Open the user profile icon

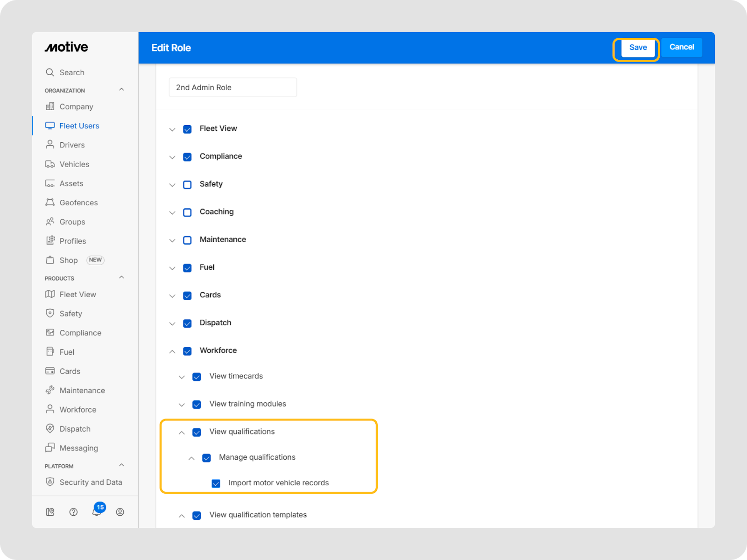120,512
